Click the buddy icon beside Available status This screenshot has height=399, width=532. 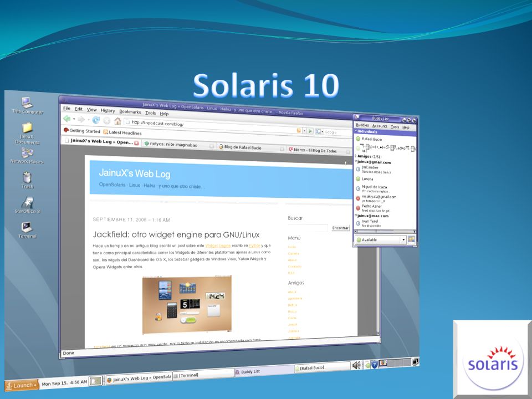412,239
